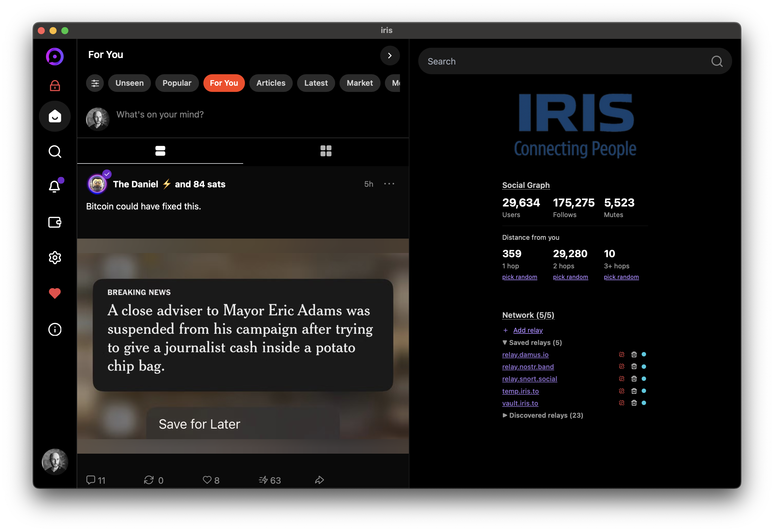Screen dimensions: 774x532
Task: Select the For You feed tab
Action: (x=224, y=83)
